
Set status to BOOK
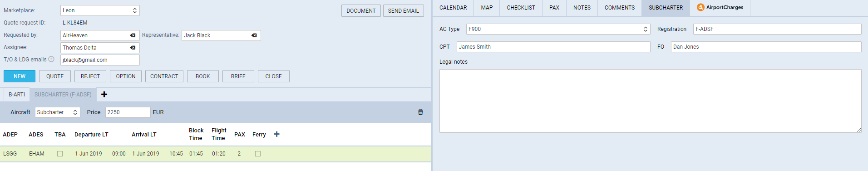203,76
